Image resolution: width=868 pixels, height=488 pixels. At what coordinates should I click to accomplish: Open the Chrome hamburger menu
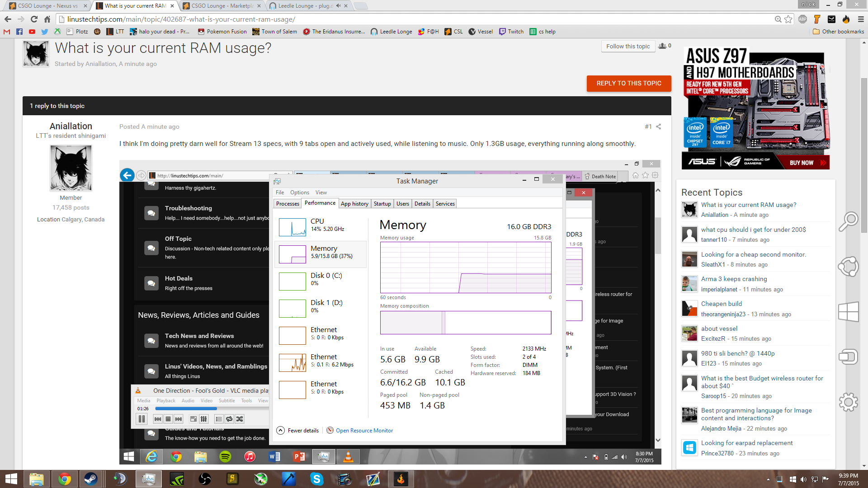coord(861,19)
